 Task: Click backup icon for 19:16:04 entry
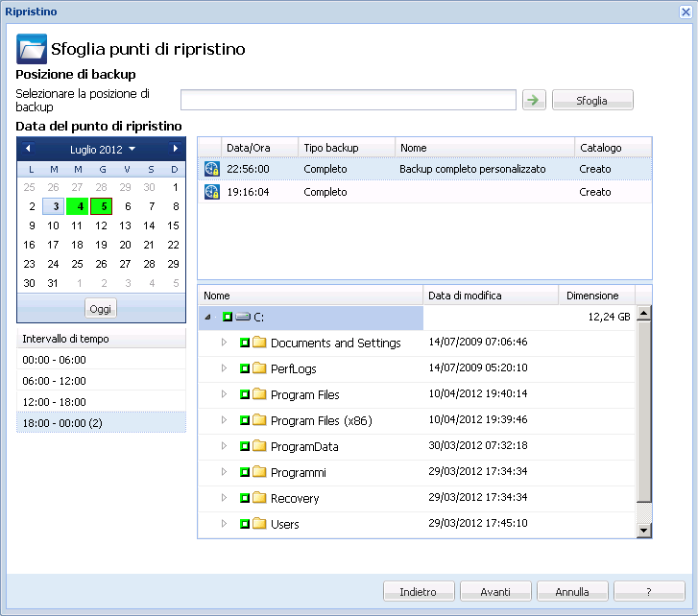click(212, 192)
